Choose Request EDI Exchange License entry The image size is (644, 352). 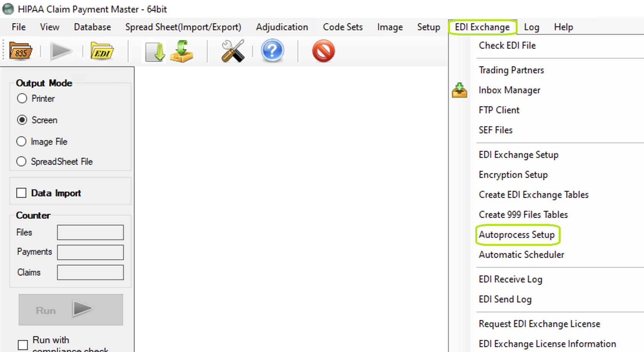539,324
